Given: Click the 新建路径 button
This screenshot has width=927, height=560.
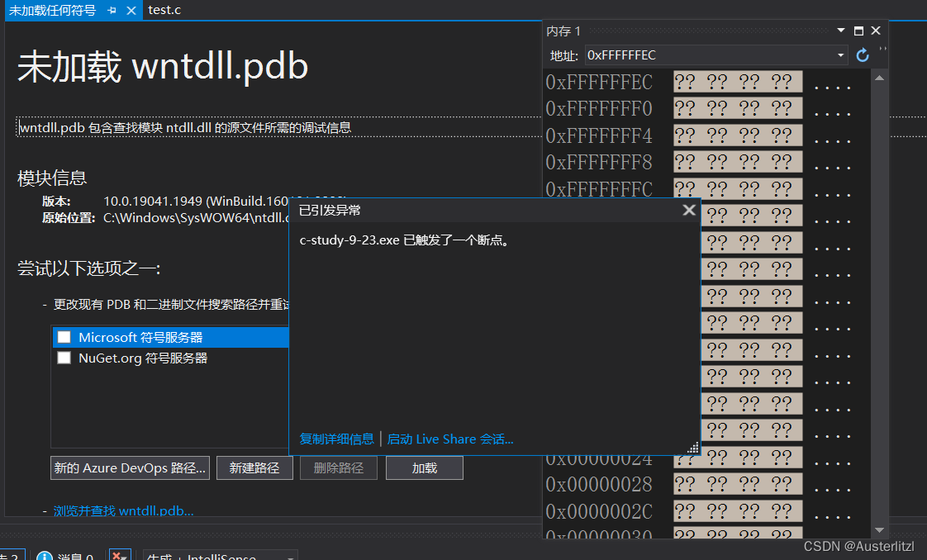Looking at the screenshot, I should coord(254,467).
